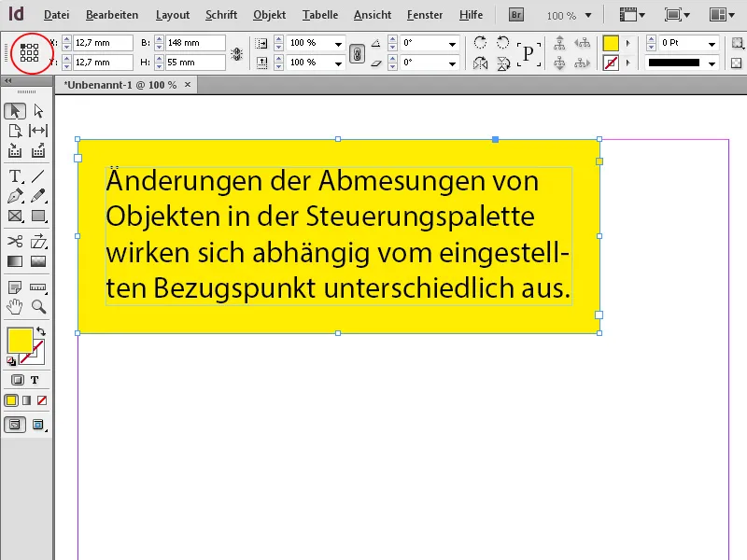Image resolution: width=747 pixels, height=560 pixels.
Task: Select the Pencil tool
Action: point(38,196)
